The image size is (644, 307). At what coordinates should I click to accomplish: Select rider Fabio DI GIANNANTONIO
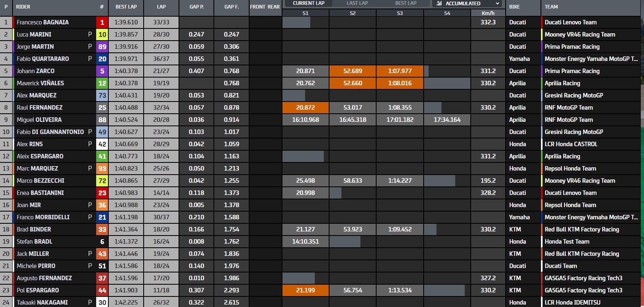pos(50,132)
